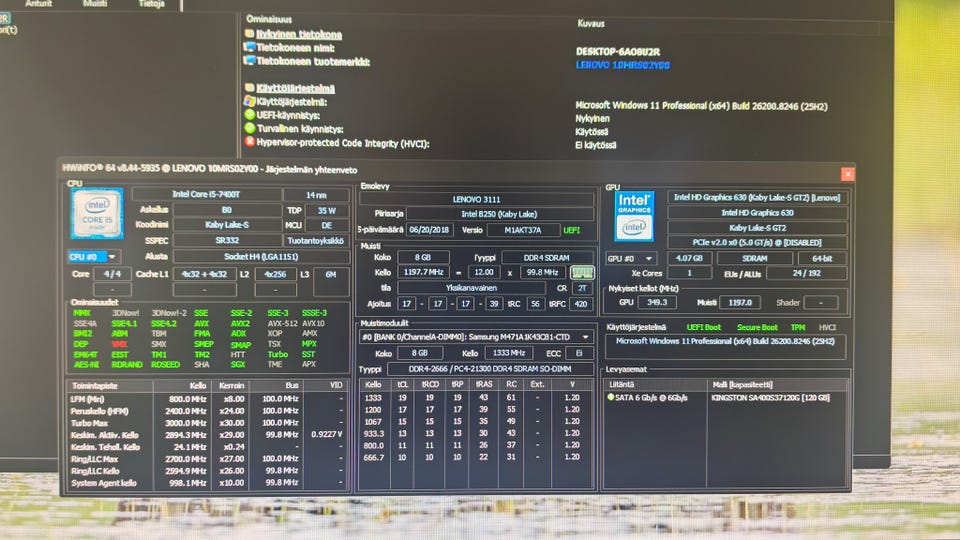Select the Turbo Max row
Viewport: 960px width, 540px height.
pyautogui.click(x=208, y=423)
